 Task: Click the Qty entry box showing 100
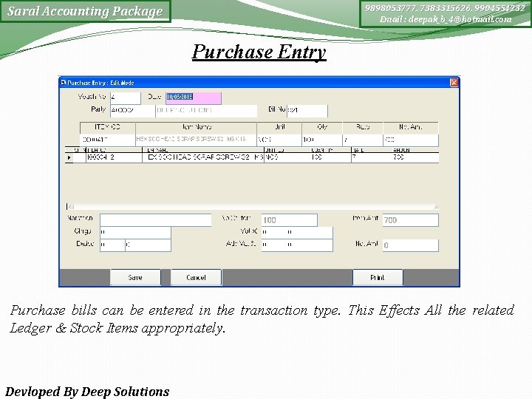point(322,140)
